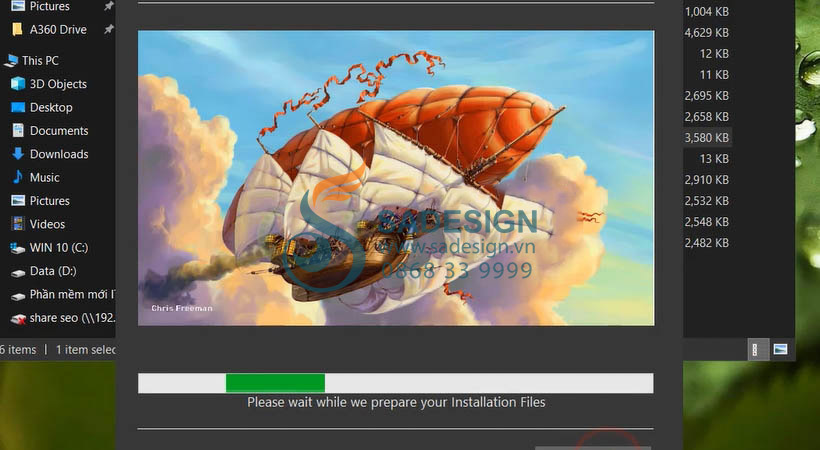This screenshot has width=820, height=450.
Task: Open the share seo network drive
Action: tap(63, 318)
